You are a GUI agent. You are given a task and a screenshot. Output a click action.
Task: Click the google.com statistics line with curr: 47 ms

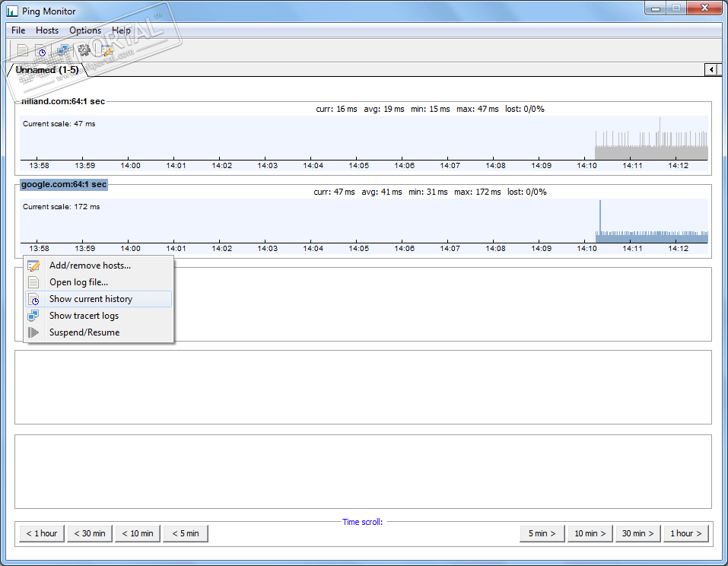point(430,192)
